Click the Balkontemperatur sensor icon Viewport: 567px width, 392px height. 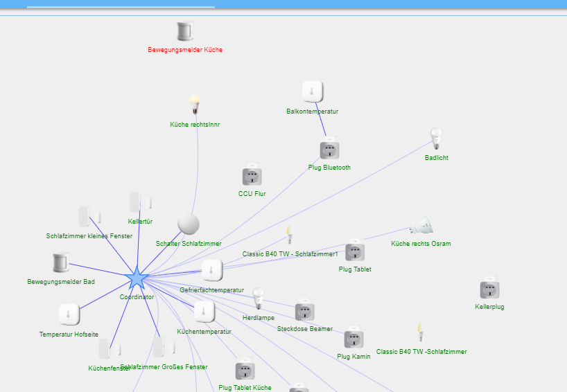pyautogui.click(x=313, y=91)
